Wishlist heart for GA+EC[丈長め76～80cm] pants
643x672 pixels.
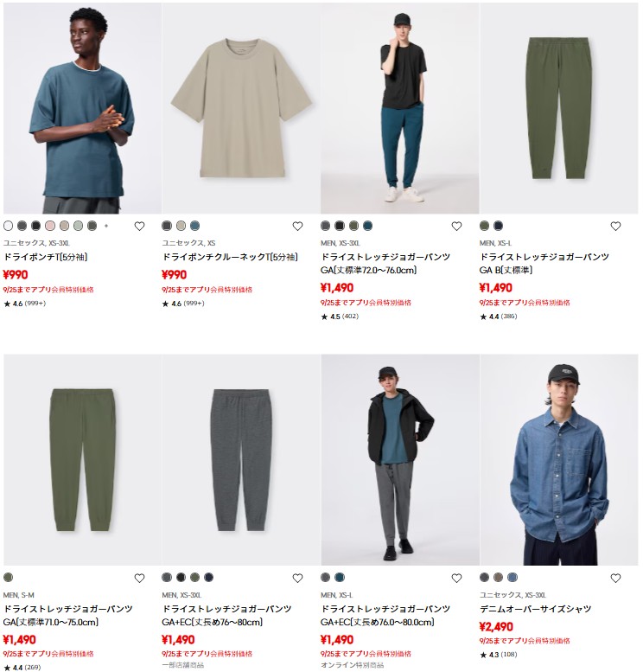pyautogui.click(x=297, y=578)
